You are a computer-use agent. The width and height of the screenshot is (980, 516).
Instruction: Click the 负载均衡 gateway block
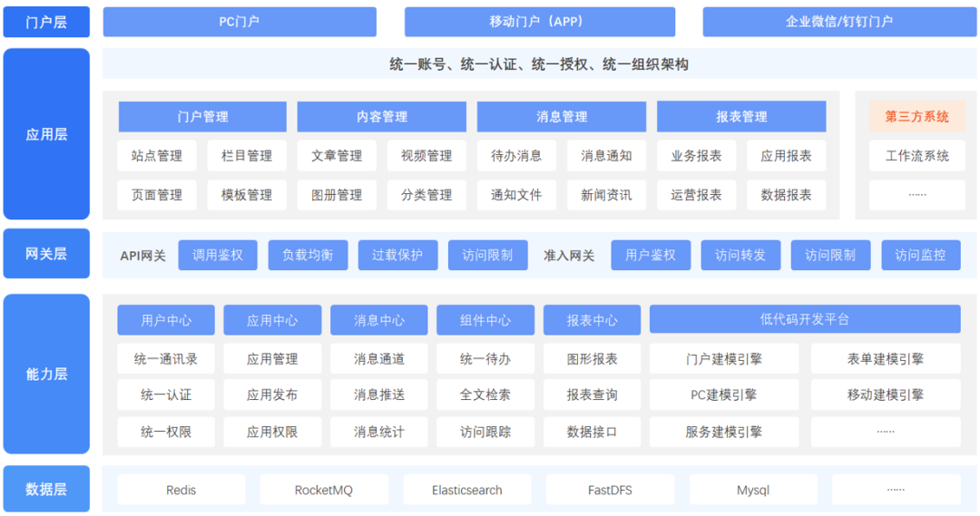(308, 256)
